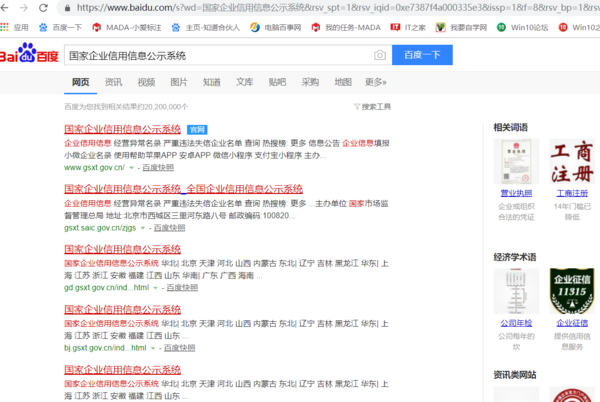Viewport: 600px width, 402px height.
Task: Switch to the 资讯 tab
Action: click(x=113, y=82)
